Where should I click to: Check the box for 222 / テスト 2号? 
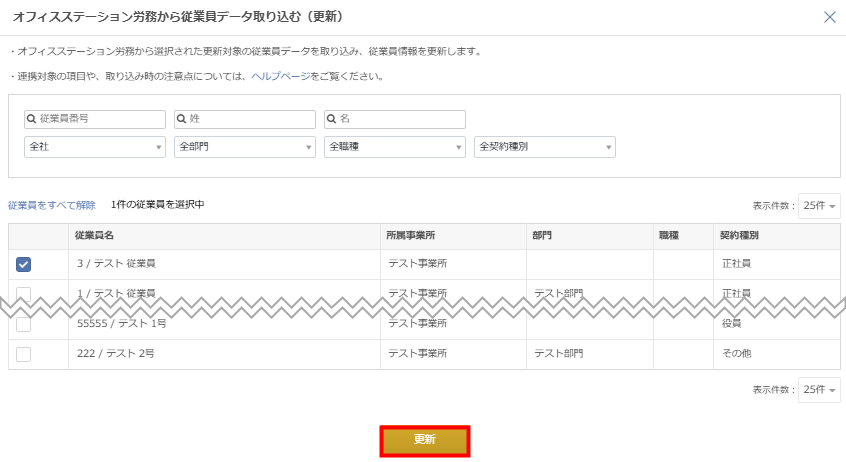pos(24,354)
